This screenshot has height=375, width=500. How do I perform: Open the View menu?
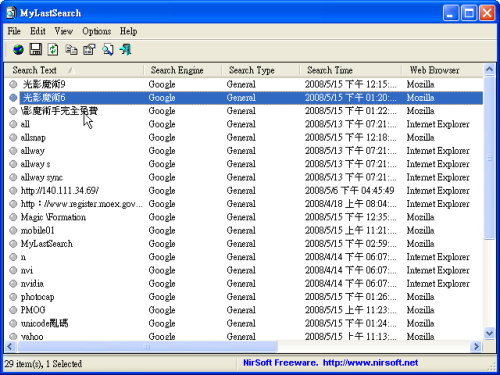coord(64,31)
